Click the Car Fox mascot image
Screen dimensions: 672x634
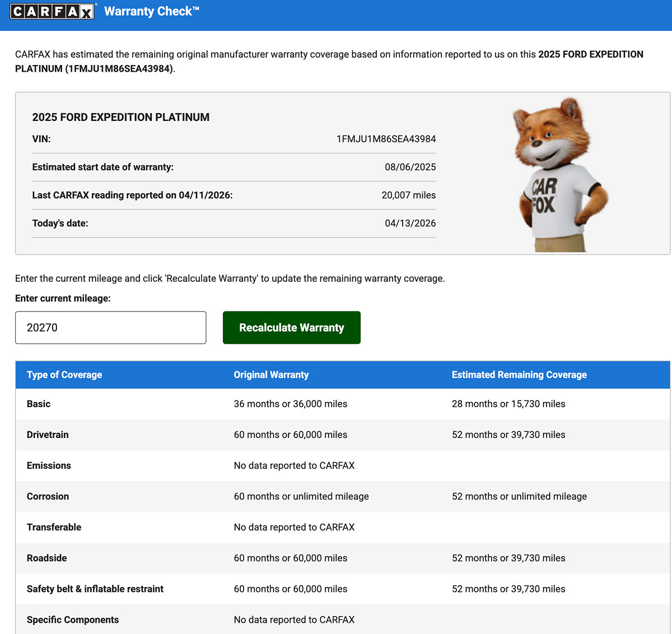click(560, 175)
